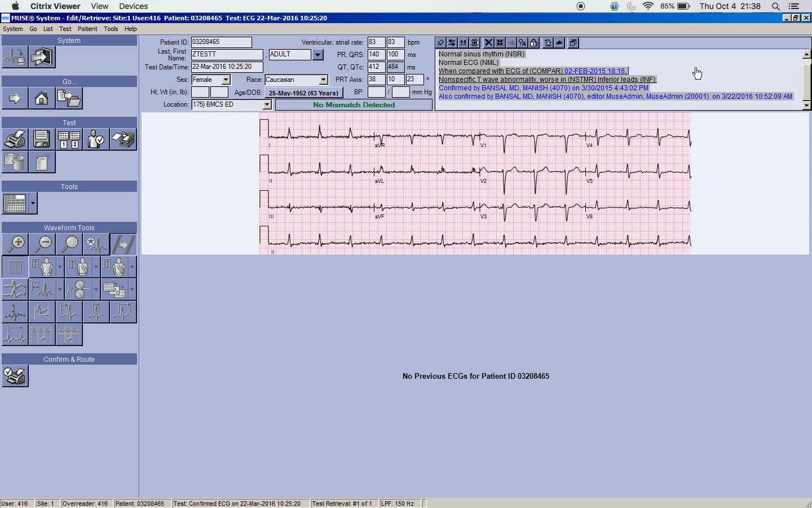Click the 25-May-1952 (63 Years) button
812x508 pixels.
click(303, 93)
